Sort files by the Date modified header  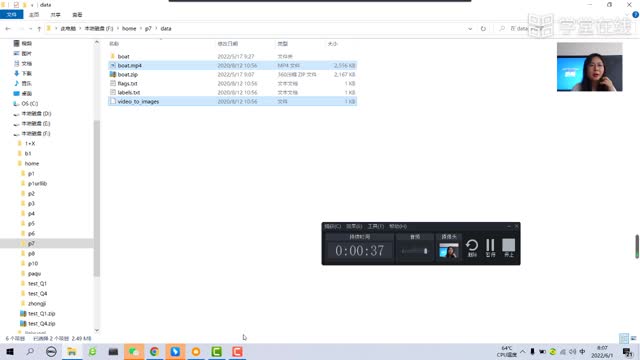tap(228, 44)
